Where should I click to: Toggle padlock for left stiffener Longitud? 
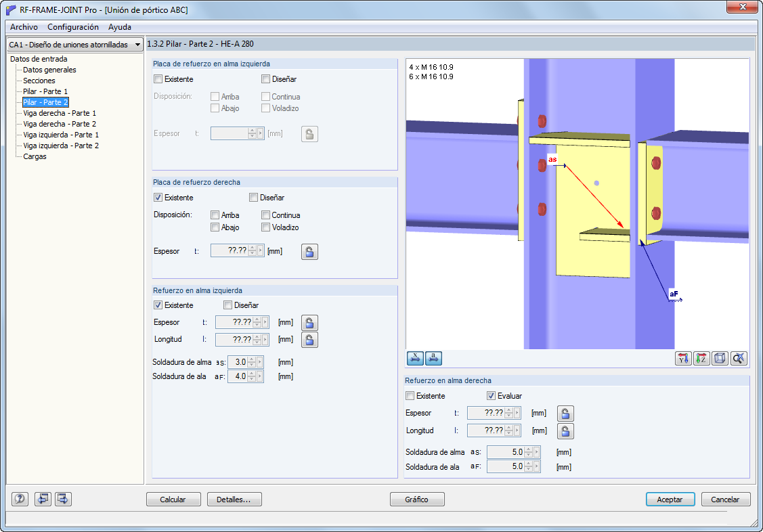click(x=309, y=340)
